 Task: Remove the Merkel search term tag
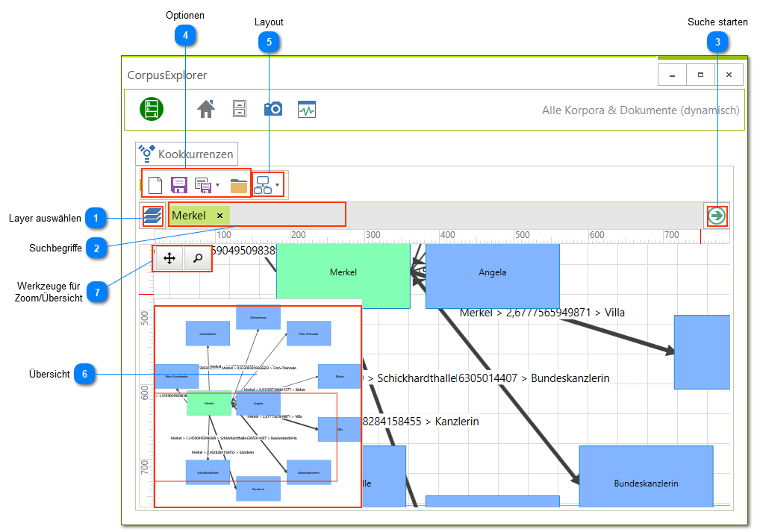tap(220, 216)
